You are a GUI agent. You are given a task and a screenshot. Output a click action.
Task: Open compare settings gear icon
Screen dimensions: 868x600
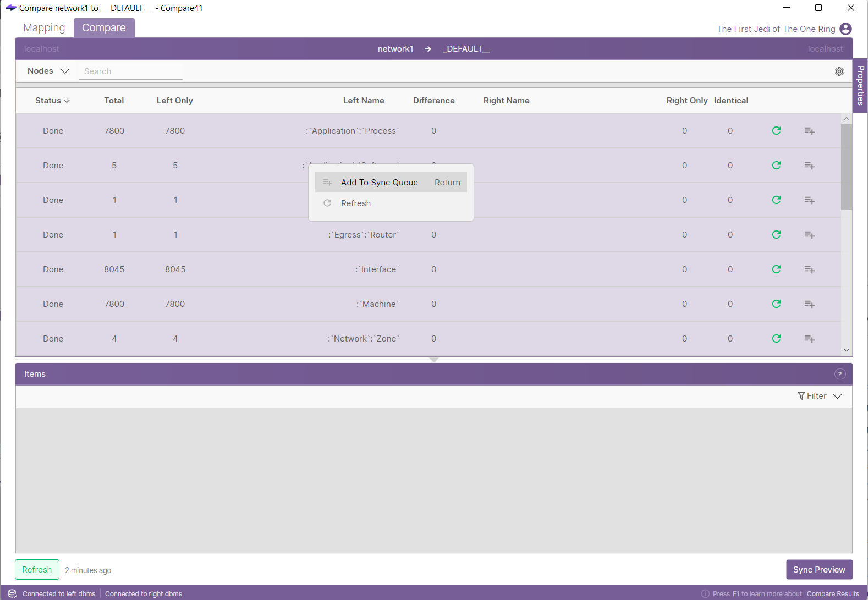839,71
